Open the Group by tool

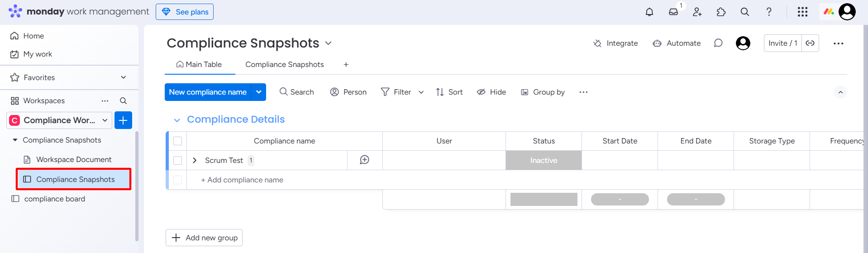coord(543,92)
